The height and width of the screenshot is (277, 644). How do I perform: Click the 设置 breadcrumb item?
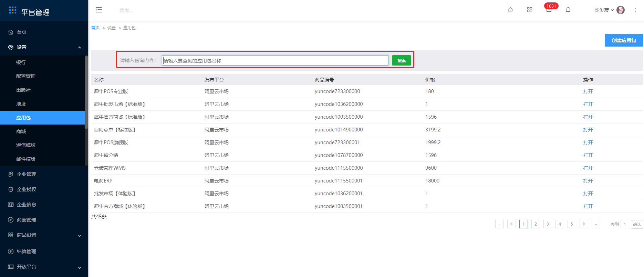click(111, 28)
